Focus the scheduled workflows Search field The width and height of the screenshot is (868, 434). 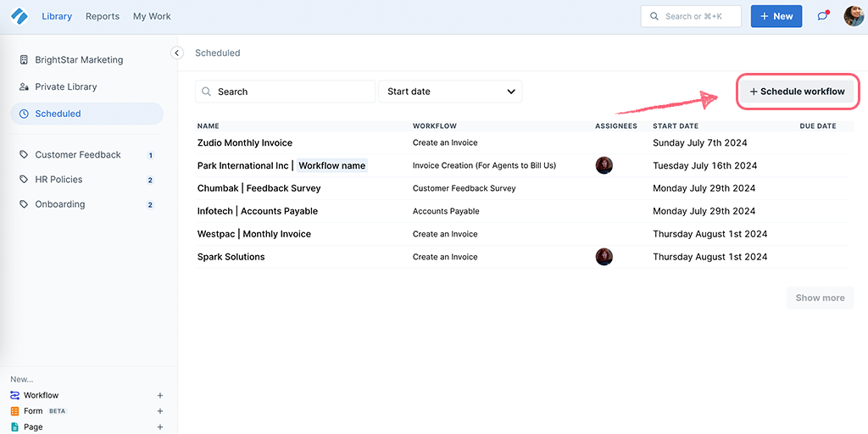tap(285, 92)
